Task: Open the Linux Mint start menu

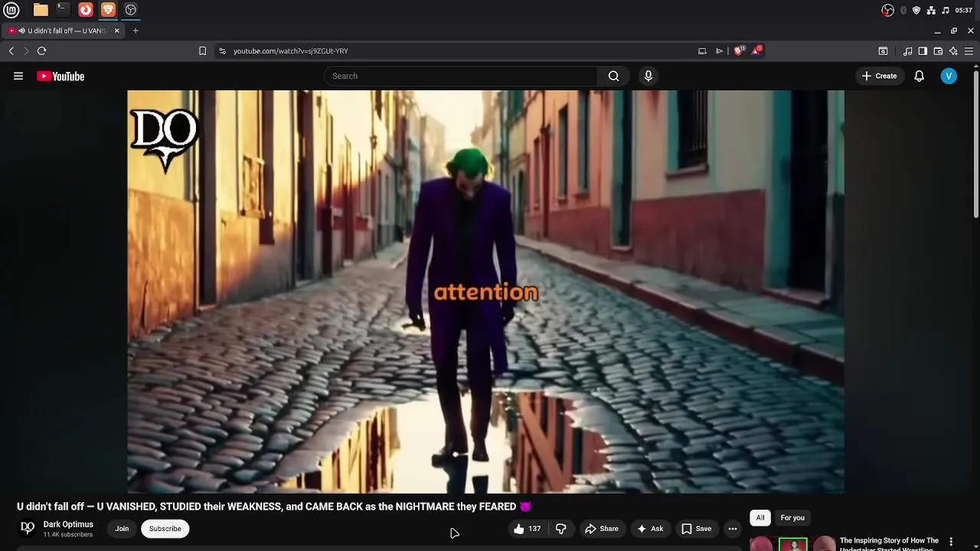Action: [12, 10]
